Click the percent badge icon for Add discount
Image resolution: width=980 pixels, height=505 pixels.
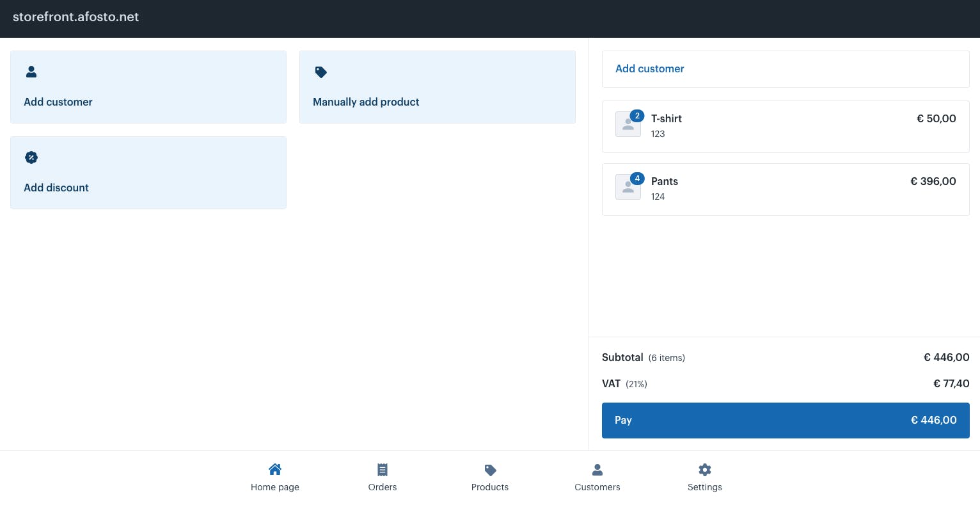tap(31, 157)
